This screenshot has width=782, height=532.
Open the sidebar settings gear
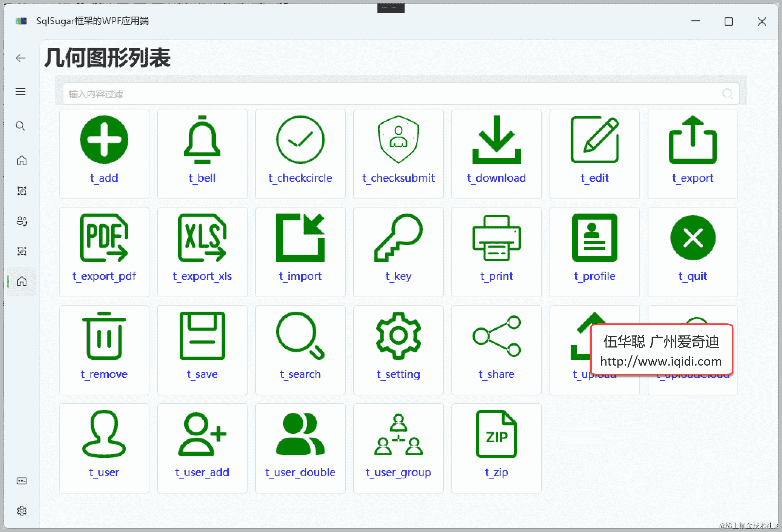click(22, 511)
